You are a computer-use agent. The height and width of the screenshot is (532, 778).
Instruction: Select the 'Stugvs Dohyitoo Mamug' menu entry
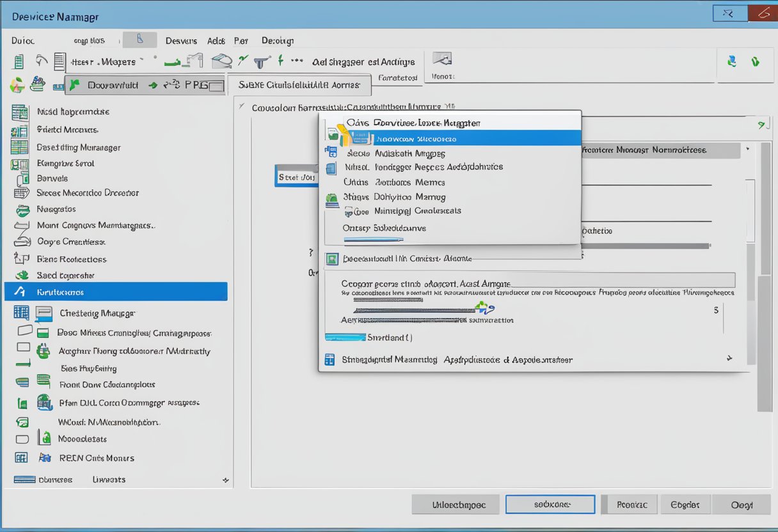(x=394, y=197)
